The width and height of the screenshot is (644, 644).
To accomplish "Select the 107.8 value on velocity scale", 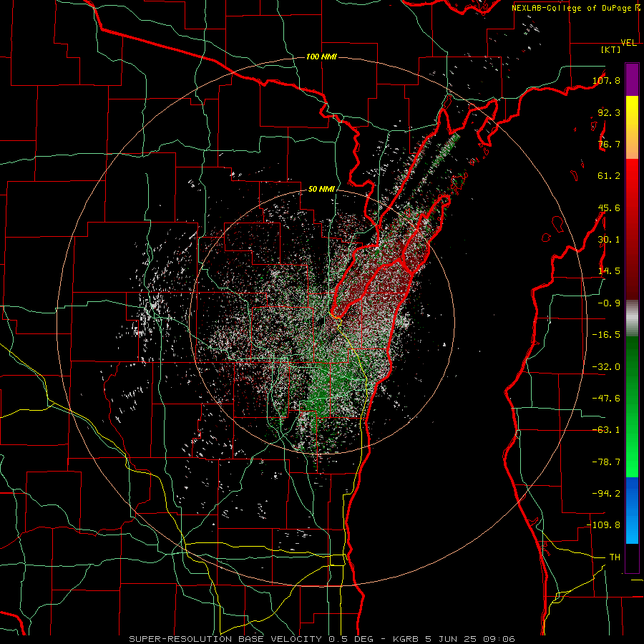I will click(607, 80).
